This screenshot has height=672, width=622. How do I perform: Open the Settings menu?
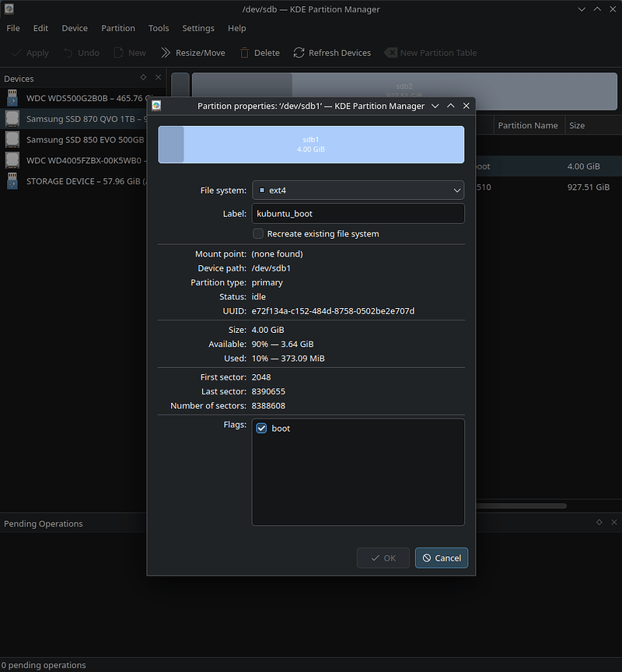coord(198,28)
